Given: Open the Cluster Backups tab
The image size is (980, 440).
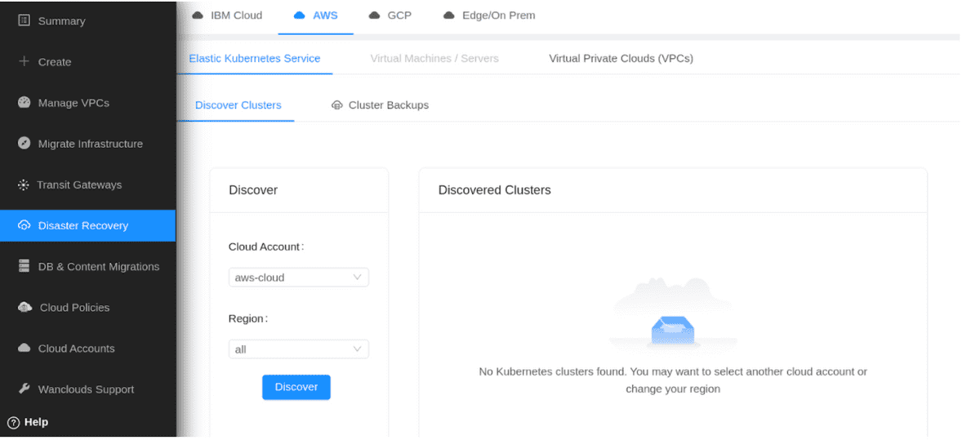Looking at the screenshot, I should coord(380,105).
